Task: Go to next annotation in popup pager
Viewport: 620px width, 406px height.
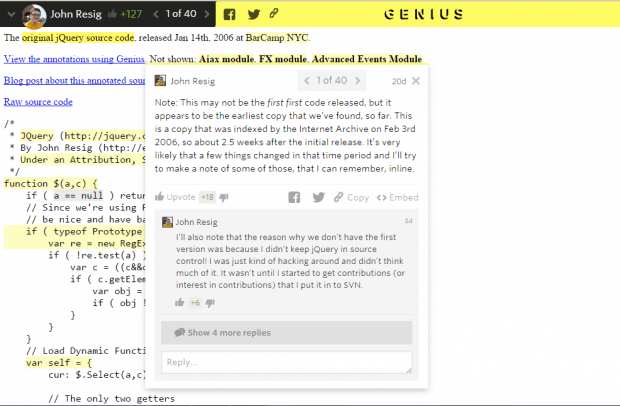Action: click(358, 81)
